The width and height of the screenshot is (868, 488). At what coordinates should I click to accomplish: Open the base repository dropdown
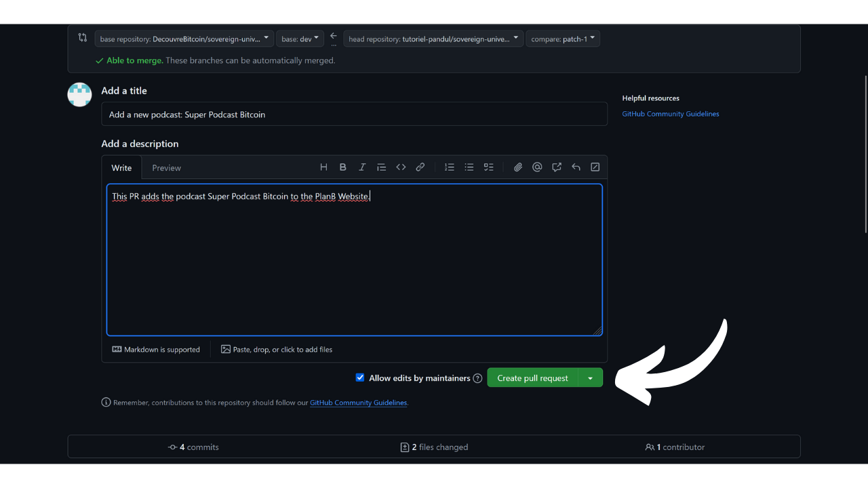[184, 39]
